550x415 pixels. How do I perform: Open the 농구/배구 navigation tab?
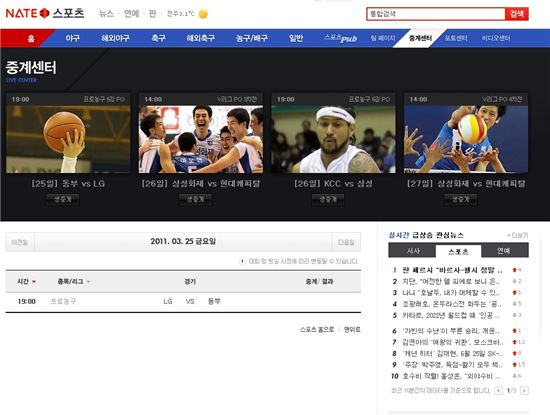251,38
